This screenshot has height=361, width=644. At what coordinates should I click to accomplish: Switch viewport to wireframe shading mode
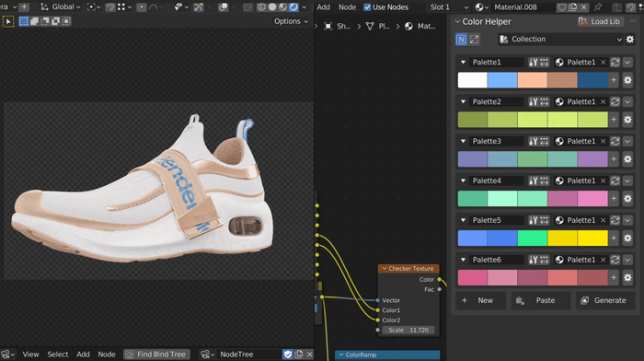[261, 7]
